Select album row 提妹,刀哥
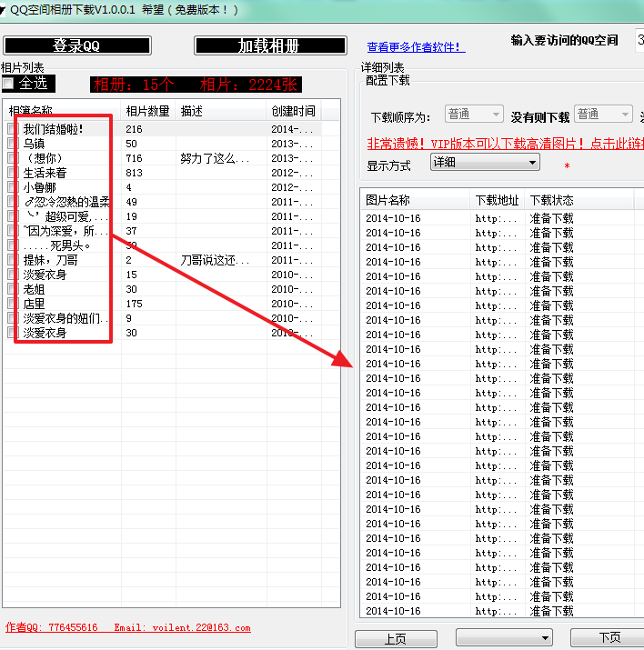Screen dimensions: 644x650 [165, 260]
